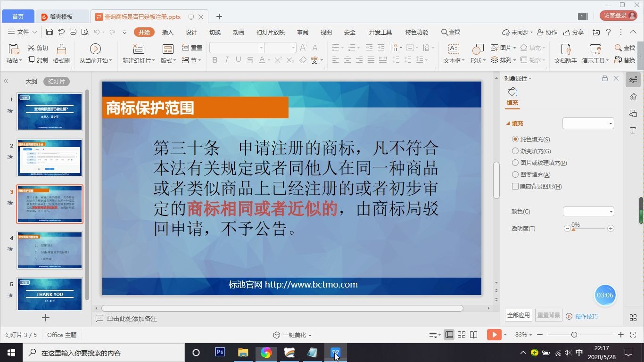Viewport: 644px width, 362px height.
Task: Switch to Slides (幻灯片) panel view
Action: [57, 82]
